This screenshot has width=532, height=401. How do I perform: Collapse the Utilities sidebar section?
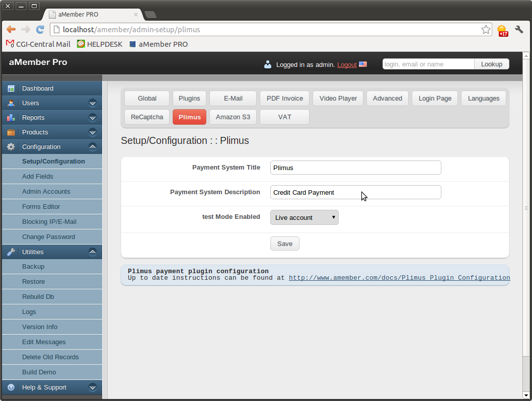(93, 252)
